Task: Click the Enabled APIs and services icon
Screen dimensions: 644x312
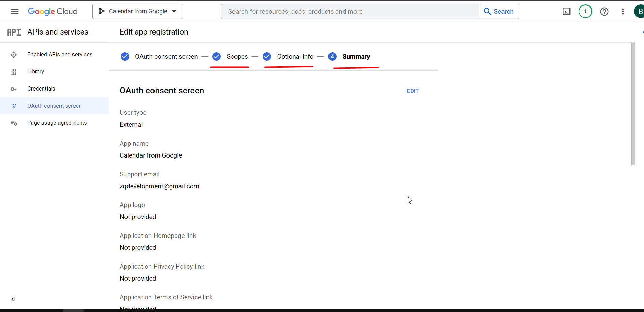Action: pyautogui.click(x=14, y=55)
